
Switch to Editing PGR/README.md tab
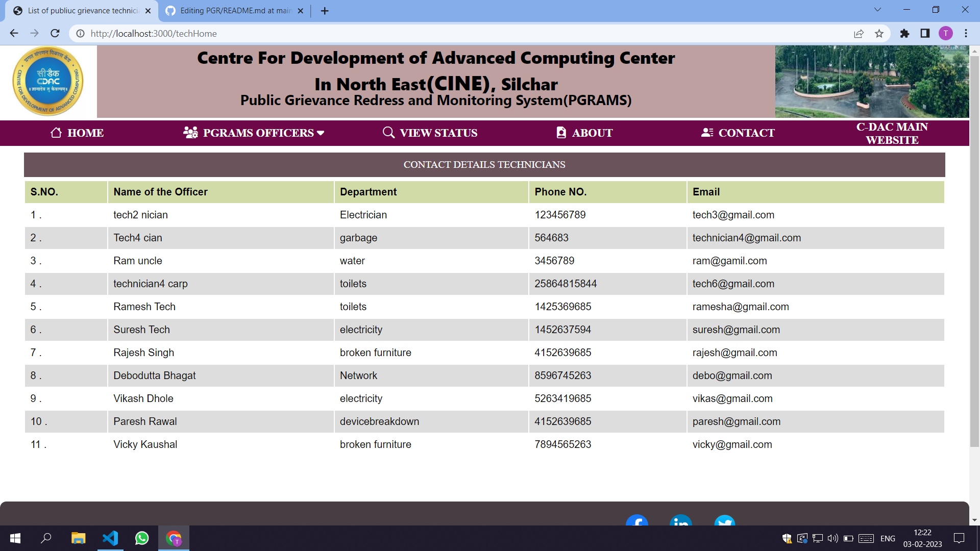click(235, 11)
